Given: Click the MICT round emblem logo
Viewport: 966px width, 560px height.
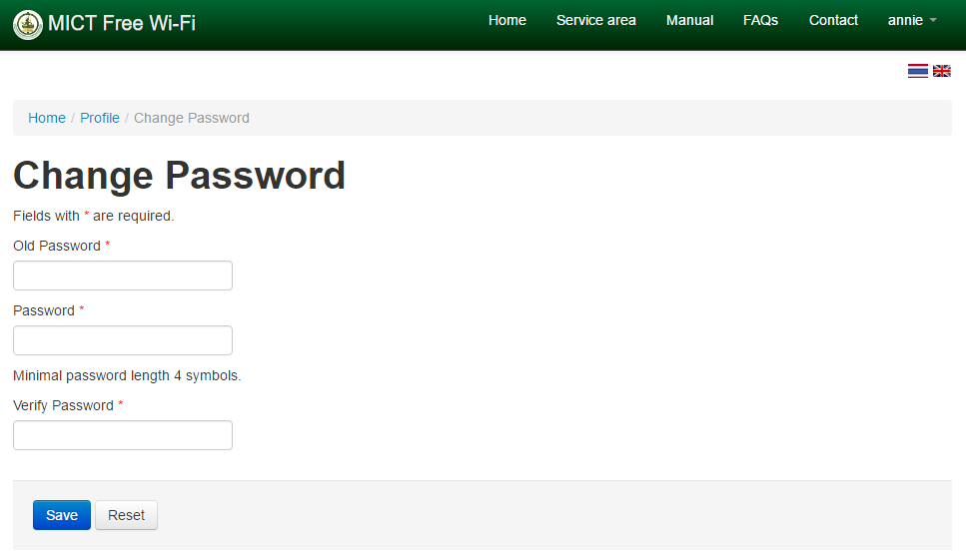Looking at the screenshot, I should tap(28, 25).
